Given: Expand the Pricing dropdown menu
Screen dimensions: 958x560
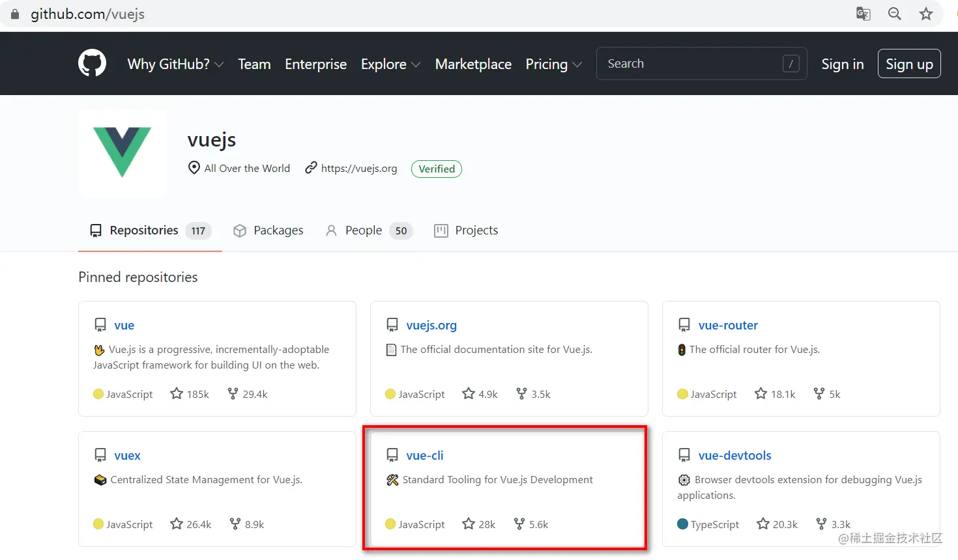Looking at the screenshot, I should (553, 64).
